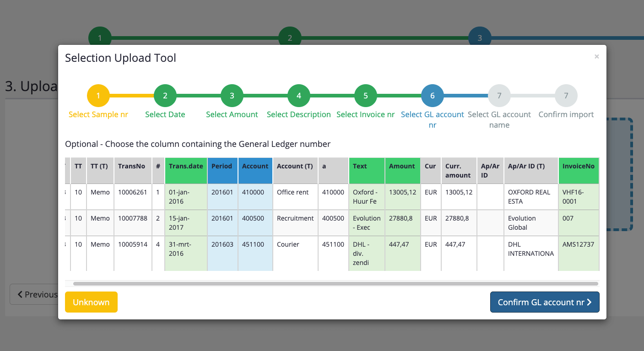644x351 pixels.
Task: Select the Ap/Ar ID (T) column header
Action: (x=530, y=167)
